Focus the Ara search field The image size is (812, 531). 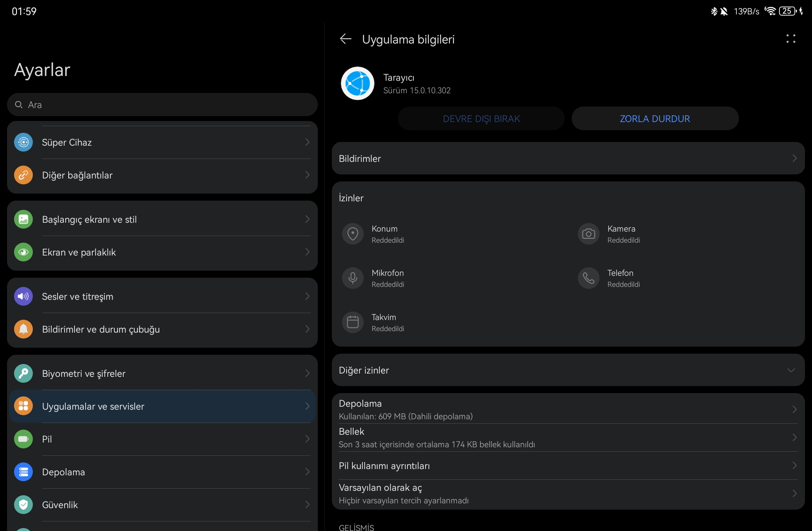pyautogui.click(x=162, y=105)
